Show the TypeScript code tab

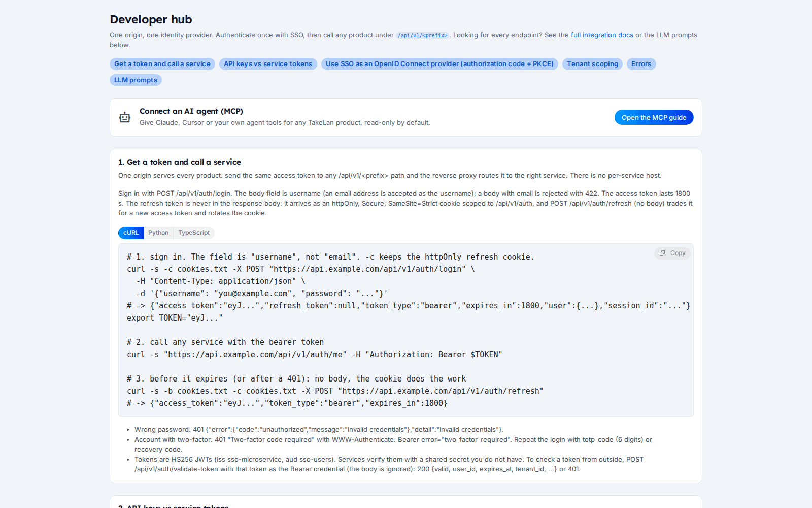tap(194, 233)
